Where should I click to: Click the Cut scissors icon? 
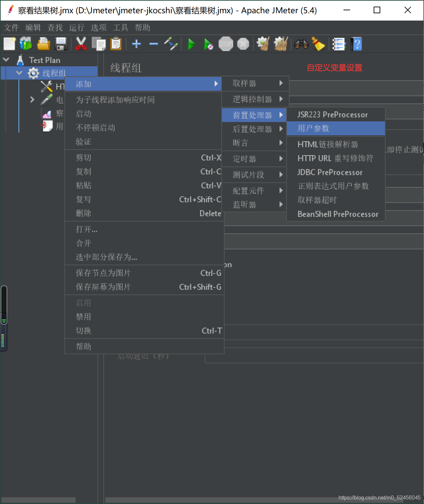[81, 44]
